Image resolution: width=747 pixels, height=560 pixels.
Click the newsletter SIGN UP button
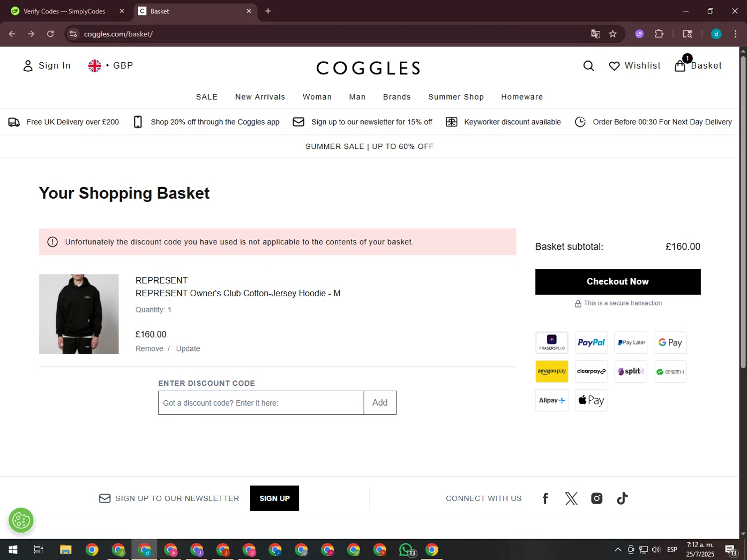pos(274,498)
